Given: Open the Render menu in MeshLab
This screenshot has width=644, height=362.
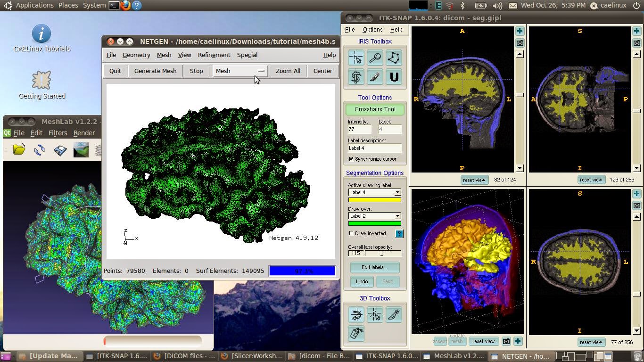Looking at the screenshot, I should click(84, 133).
